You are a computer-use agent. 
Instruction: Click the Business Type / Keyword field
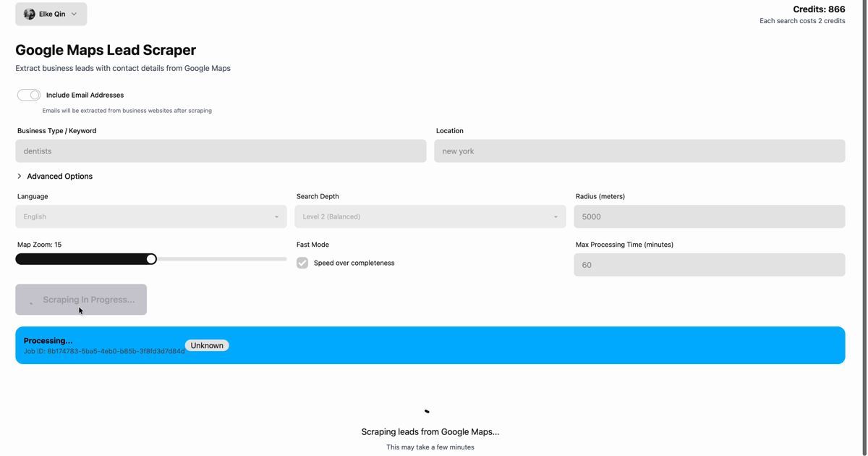tap(221, 151)
